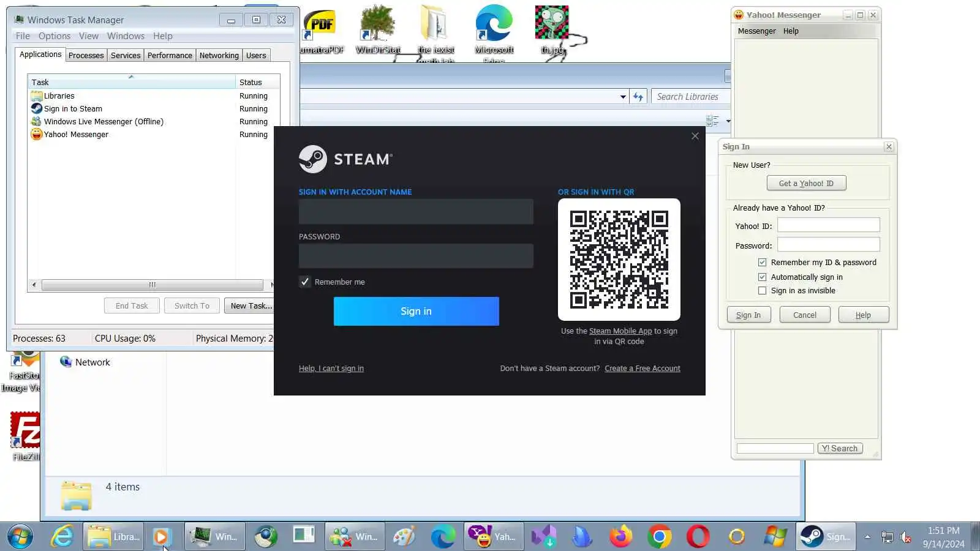Click Help button in Yahoo Sign In dialog
This screenshot has width=980, height=551.
[x=863, y=315]
